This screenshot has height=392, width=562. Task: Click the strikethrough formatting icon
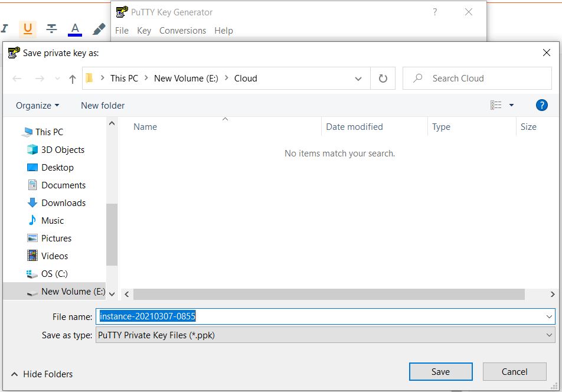click(51, 28)
